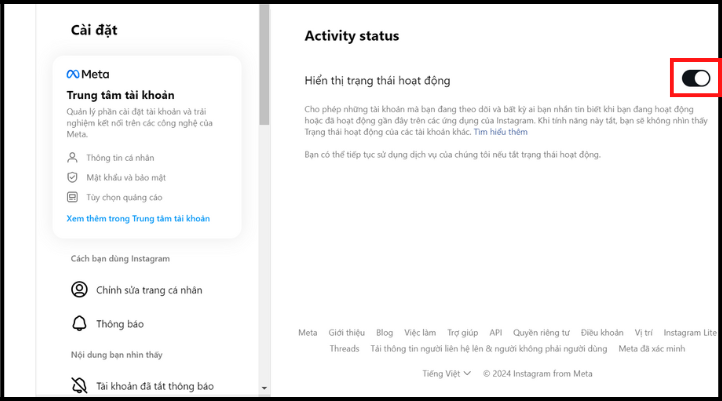Image resolution: width=722 pixels, height=401 pixels.
Task: Open the Threads footer link
Action: pyautogui.click(x=344, y=349)
